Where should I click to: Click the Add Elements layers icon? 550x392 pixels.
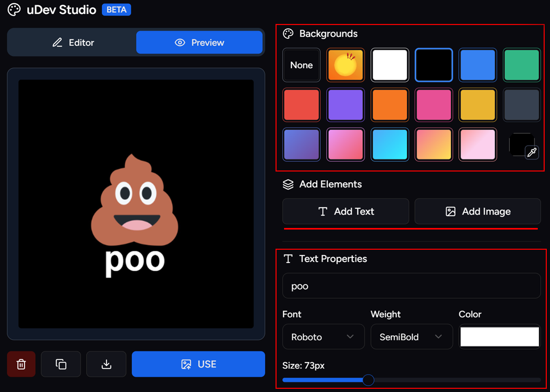click(x=288, y=184)
